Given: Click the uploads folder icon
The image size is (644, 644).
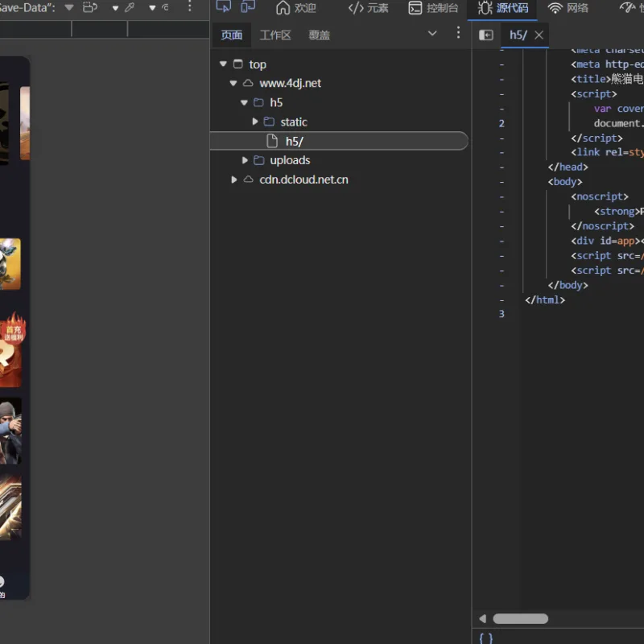Looking at the screenshot, I should point(258,160).
